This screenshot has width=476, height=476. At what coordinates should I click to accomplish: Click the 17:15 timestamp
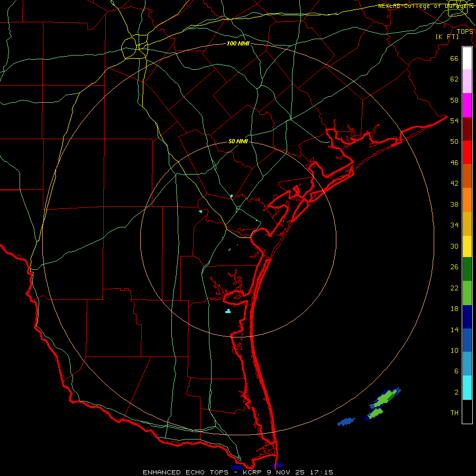tap(322, 472)
